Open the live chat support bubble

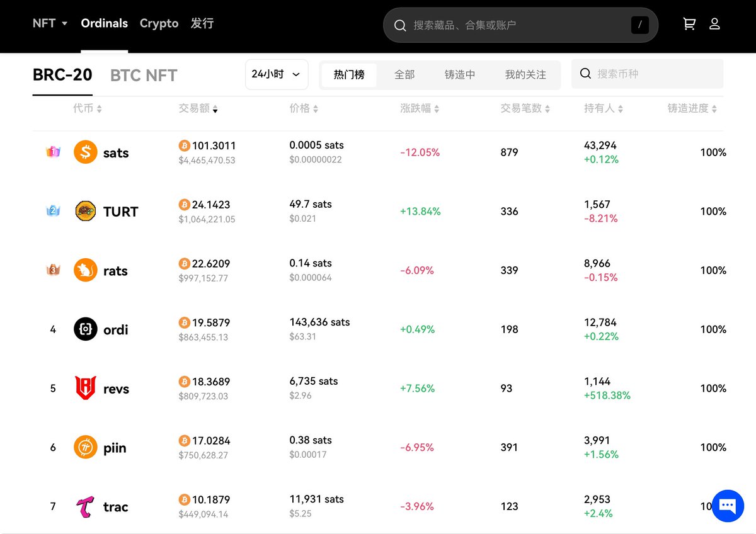[x=728, y=506]
